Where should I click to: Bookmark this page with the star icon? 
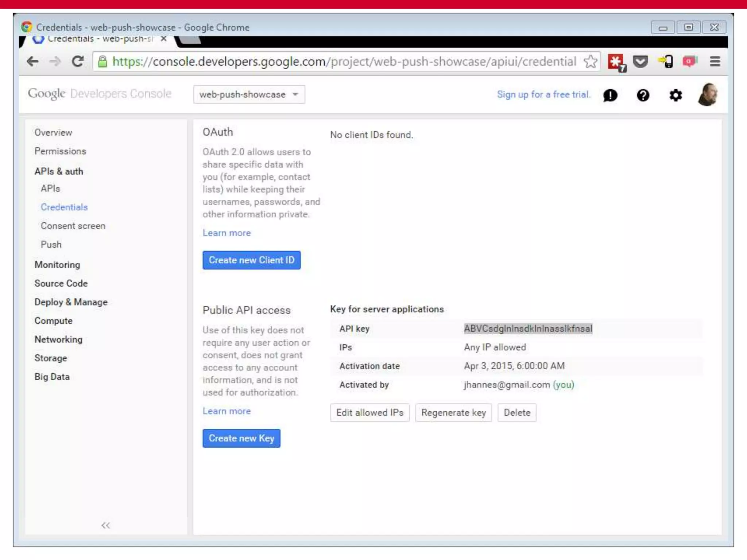click(590, 61)
